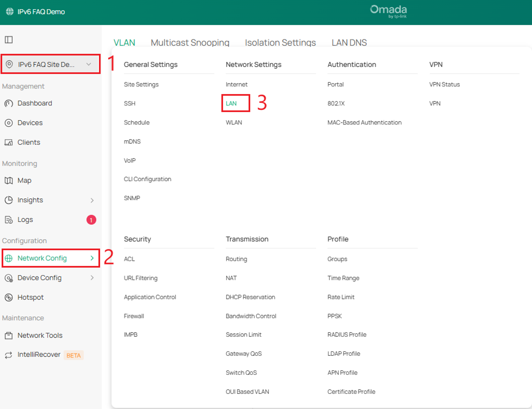Viewport: 532px width, 409px height.
Task: Open OUI Based VLAN
Action: [x=247, y=392]
